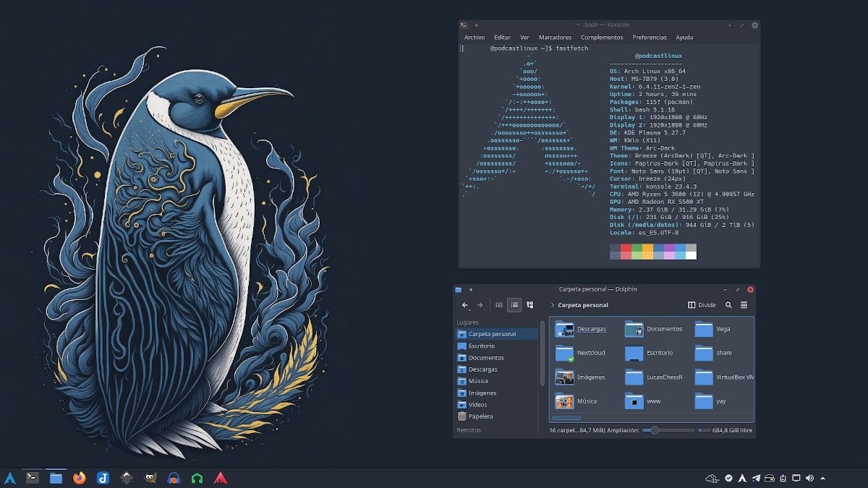
Task: Select the VirtualBox VMs folder
Action: tap(724, 377)
